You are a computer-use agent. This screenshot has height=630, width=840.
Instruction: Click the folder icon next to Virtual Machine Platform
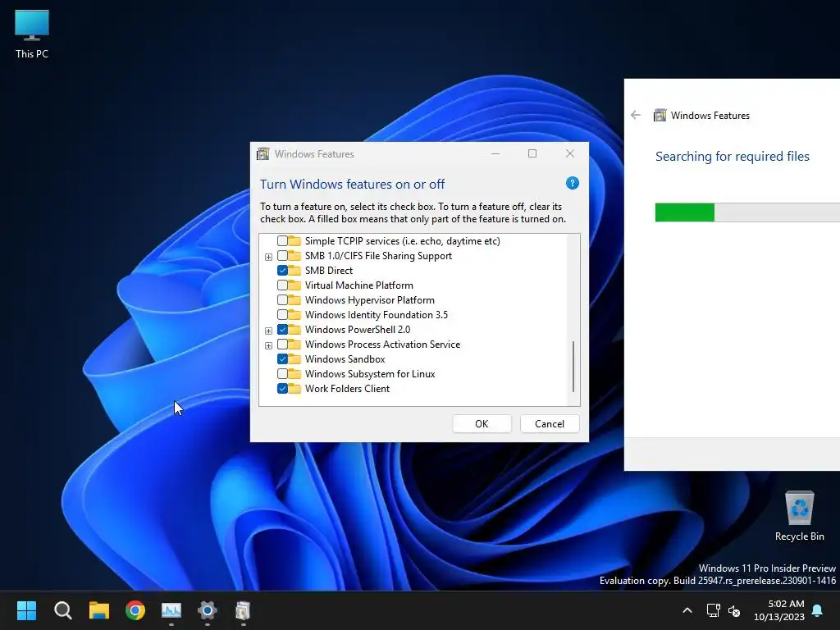coord(294,285)
